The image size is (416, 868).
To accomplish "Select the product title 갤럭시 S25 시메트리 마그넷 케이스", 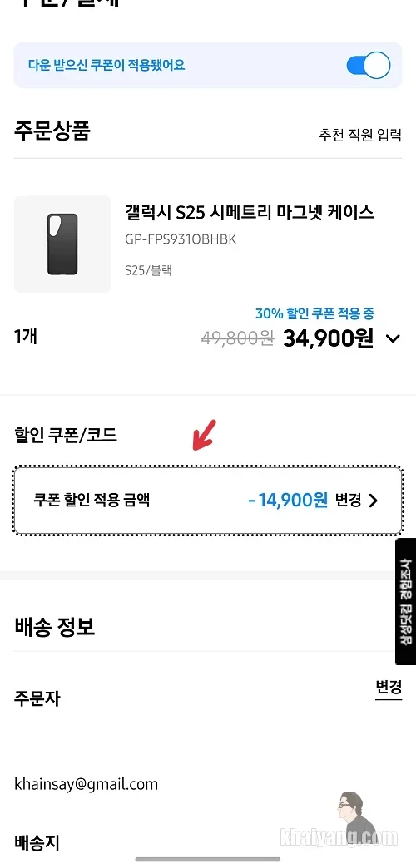I will click(x=250, y=212).
